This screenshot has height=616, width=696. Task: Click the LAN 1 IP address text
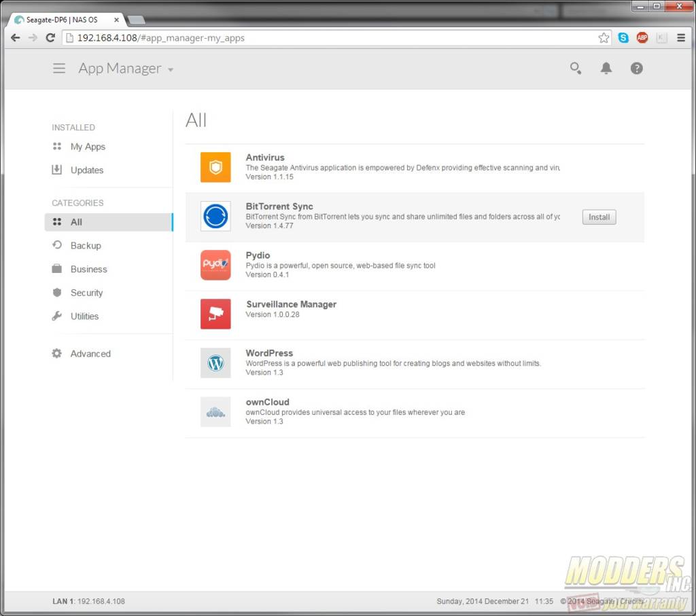pos(101,601)
